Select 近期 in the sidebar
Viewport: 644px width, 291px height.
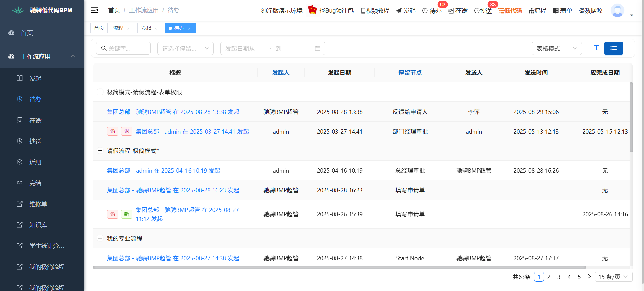[x=42, y=162]
